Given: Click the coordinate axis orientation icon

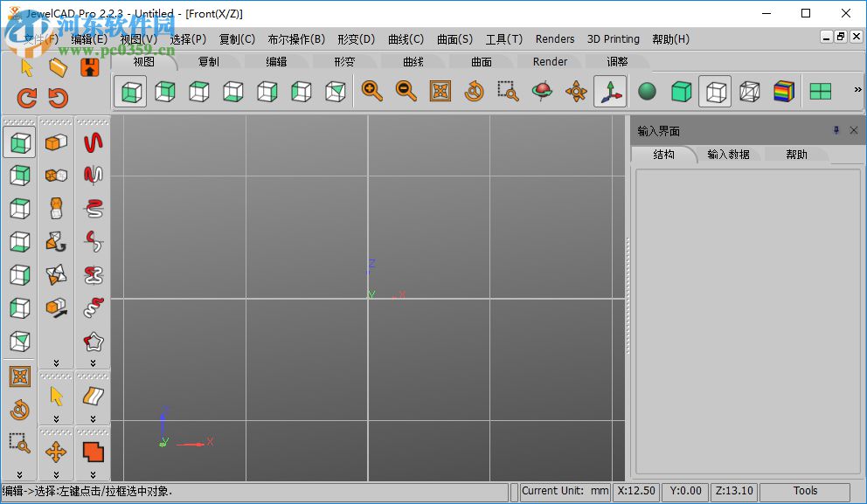Looking at the screenshot, I should (x=611, y=91).
